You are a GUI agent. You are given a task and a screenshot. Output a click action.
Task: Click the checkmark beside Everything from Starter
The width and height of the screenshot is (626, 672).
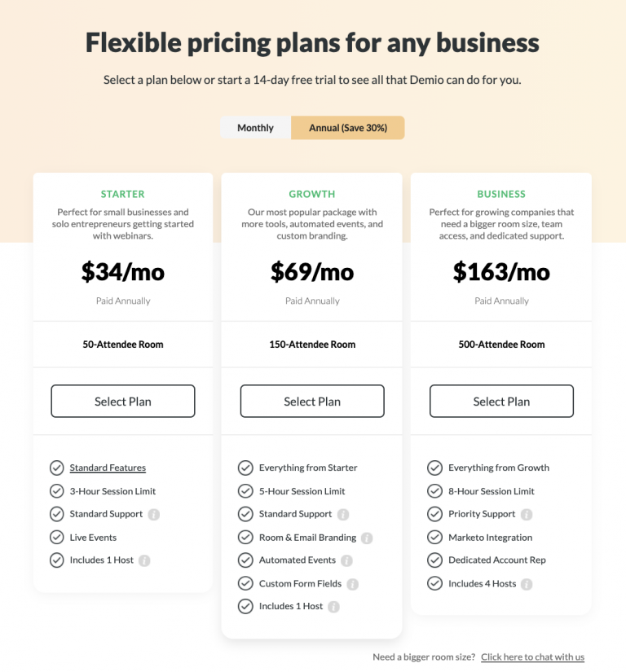(x=245, y=468)
